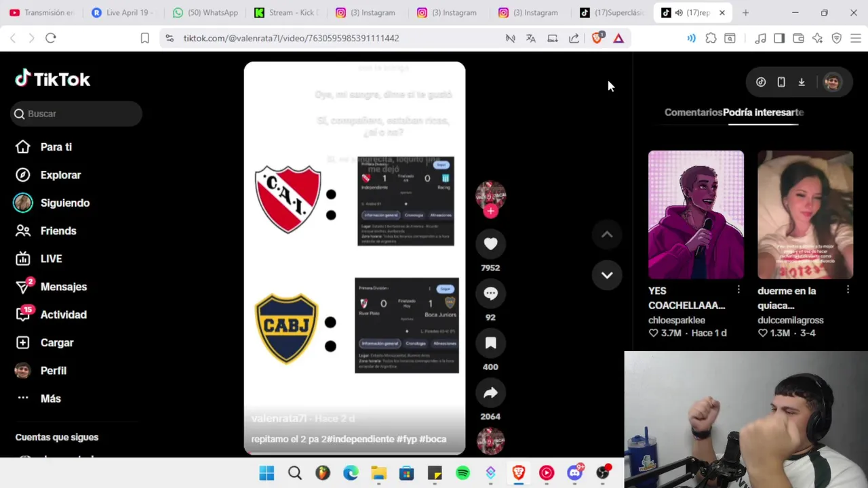Open Spotify from the taskbar

(x=462, y=473)
